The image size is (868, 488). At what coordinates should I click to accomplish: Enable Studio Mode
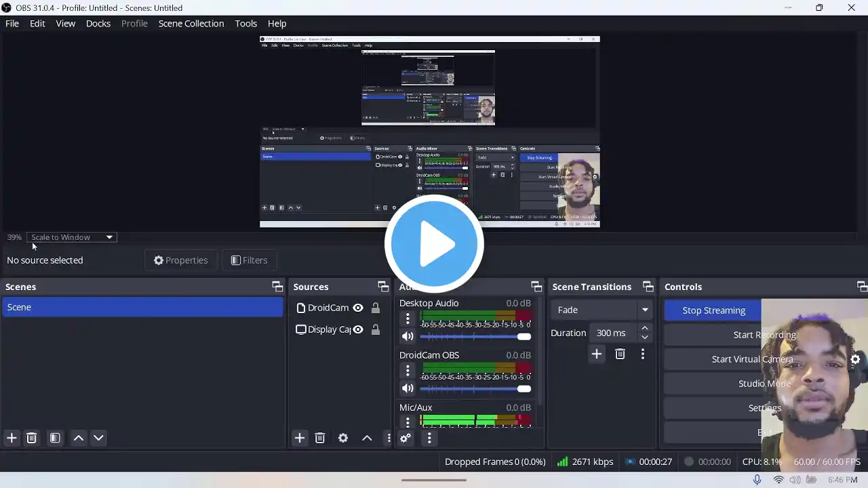764,384
